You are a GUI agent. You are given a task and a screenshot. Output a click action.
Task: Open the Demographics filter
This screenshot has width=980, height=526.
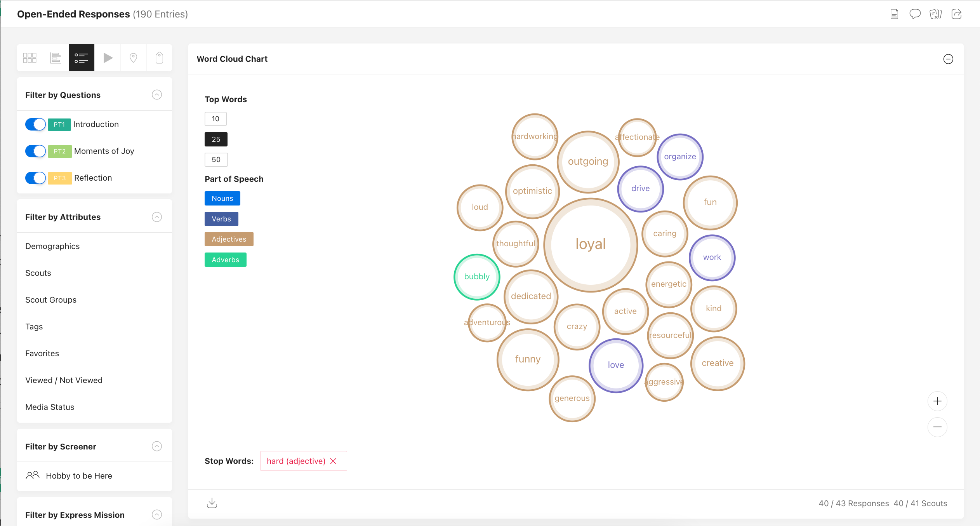pyautogui.click(x=52, y=246)
